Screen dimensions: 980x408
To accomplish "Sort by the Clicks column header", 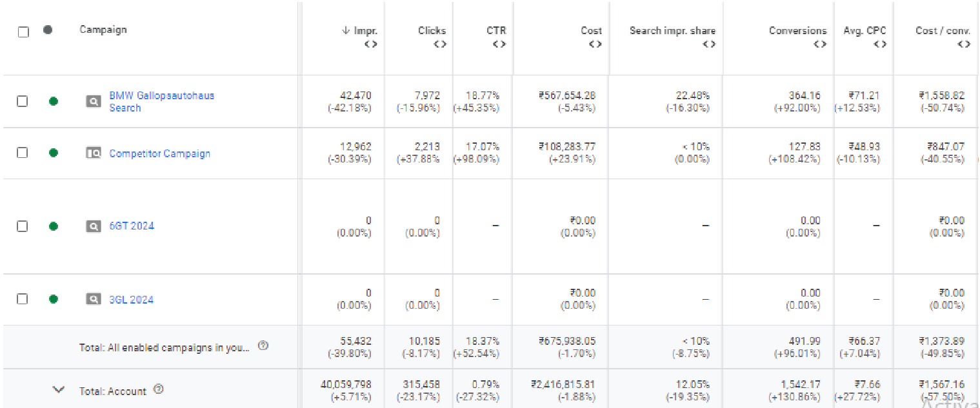I will tap(432, 30).
